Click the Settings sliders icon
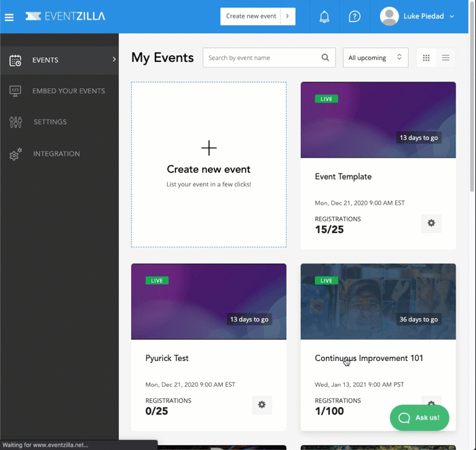Viewport: 476px width, 450px height. coord(16,122)
